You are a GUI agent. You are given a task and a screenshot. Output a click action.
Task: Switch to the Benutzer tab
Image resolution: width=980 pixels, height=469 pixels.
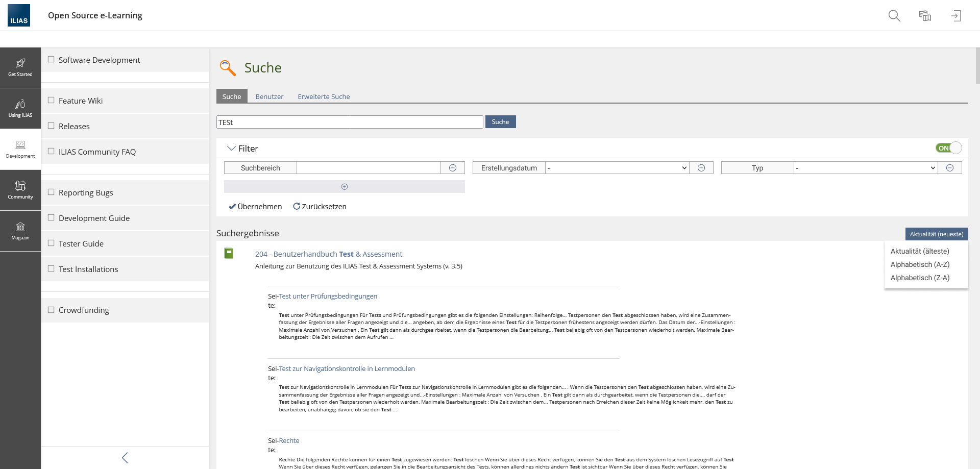click(x=269, y=96)
